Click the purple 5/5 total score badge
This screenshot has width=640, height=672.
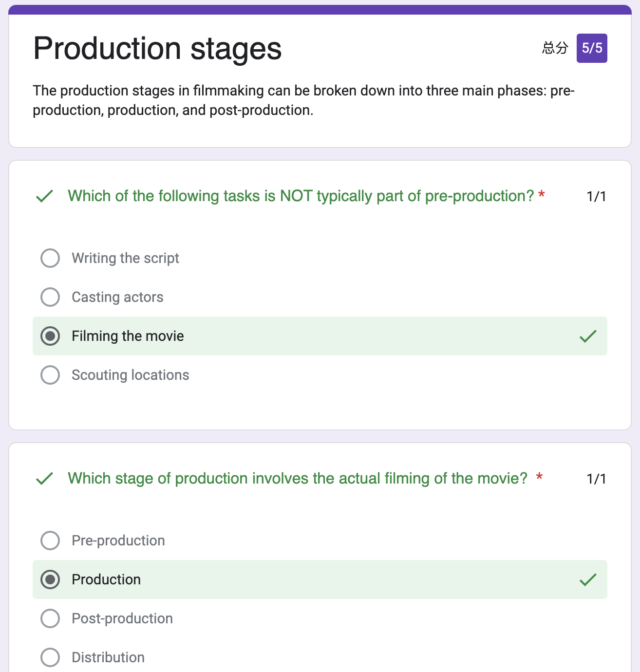[x=592, y=48]
